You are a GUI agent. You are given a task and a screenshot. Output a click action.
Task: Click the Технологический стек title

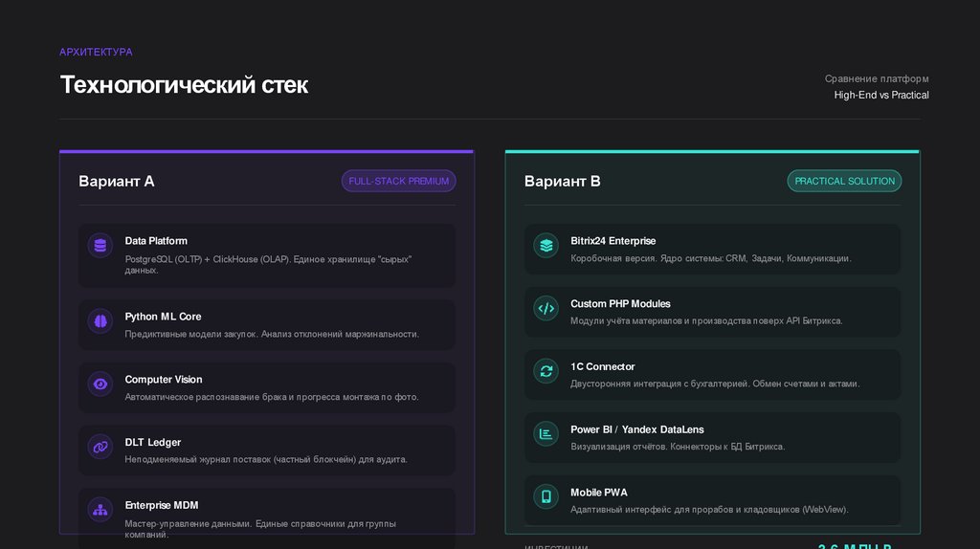pos(184,85)
